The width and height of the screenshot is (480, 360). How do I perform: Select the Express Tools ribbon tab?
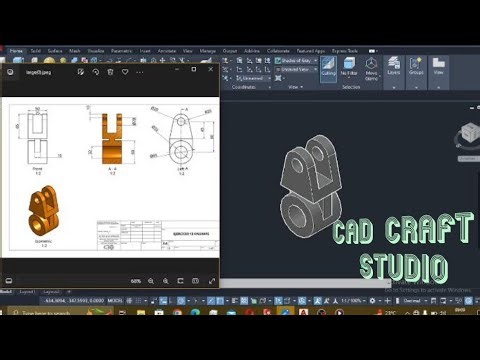tap(345, 51)
